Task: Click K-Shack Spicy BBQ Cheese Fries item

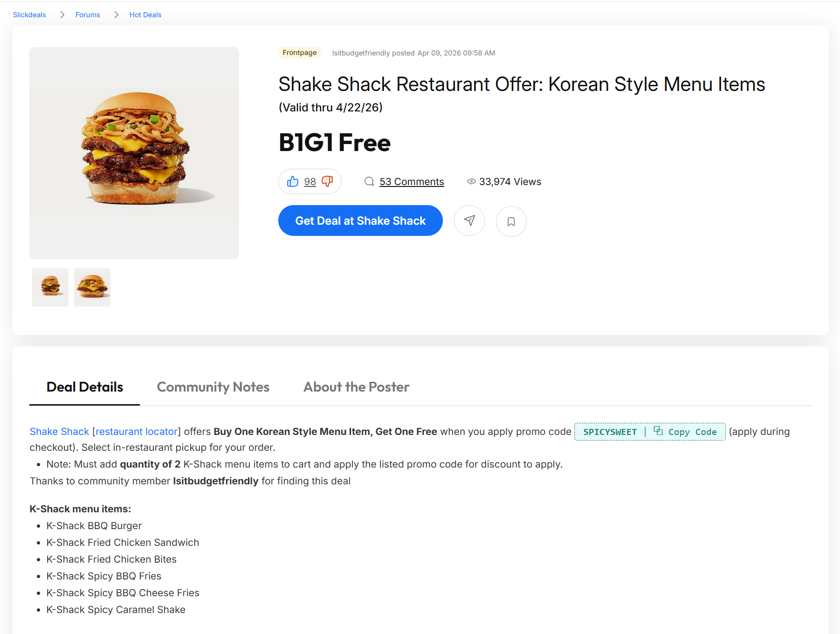Action: click(x=123, y=593)
